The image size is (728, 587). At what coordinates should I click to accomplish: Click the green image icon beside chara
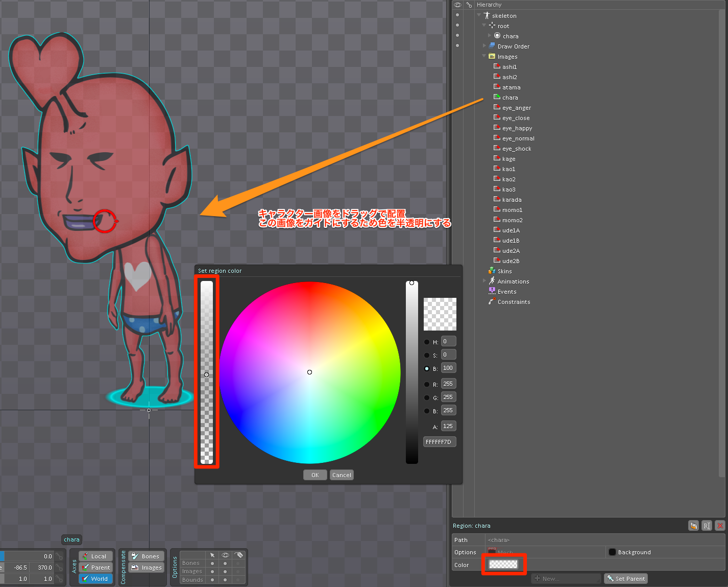497,97
